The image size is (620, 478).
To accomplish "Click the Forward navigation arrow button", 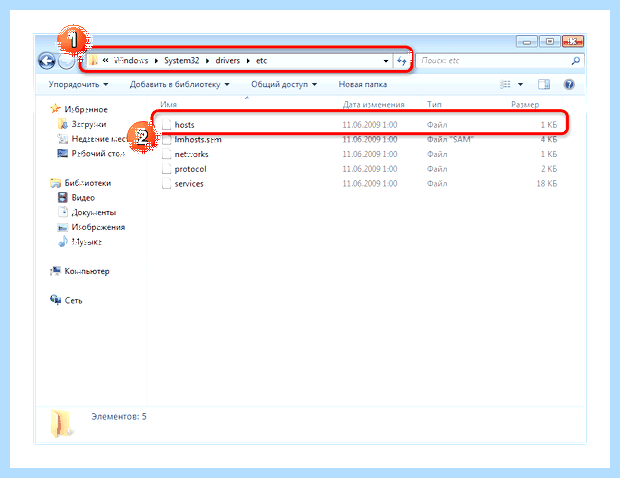I will pos(66,61).
